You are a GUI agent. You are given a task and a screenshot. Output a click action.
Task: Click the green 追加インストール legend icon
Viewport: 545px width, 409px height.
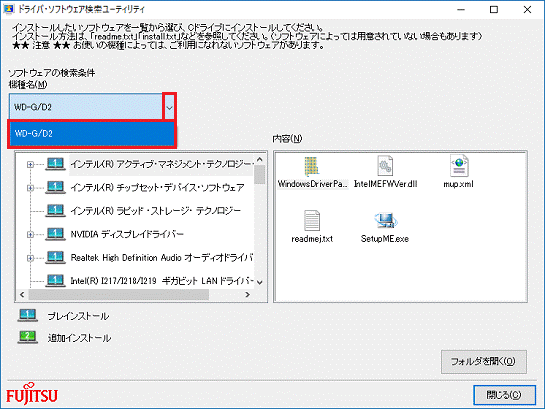click(x=27, y=337)
